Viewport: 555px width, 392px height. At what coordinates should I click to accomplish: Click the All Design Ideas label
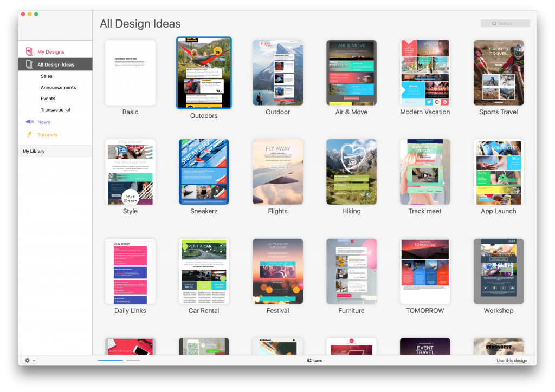click(56, 64)
